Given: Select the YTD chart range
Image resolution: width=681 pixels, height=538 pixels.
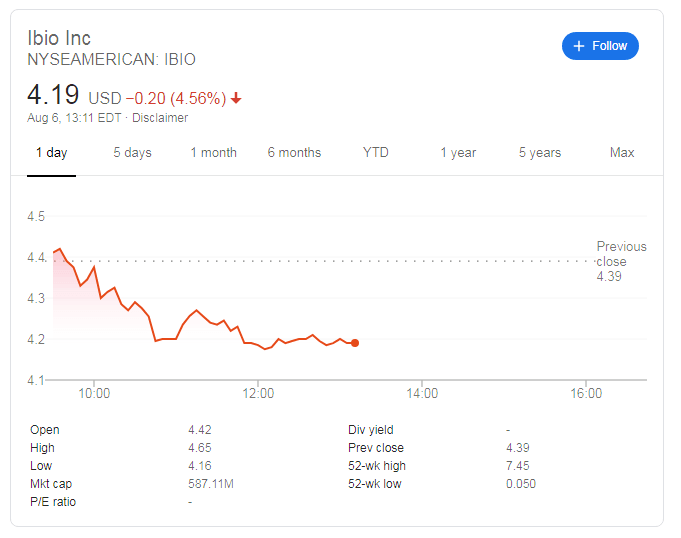Looking at the screenshot, I should coord(376,153).
